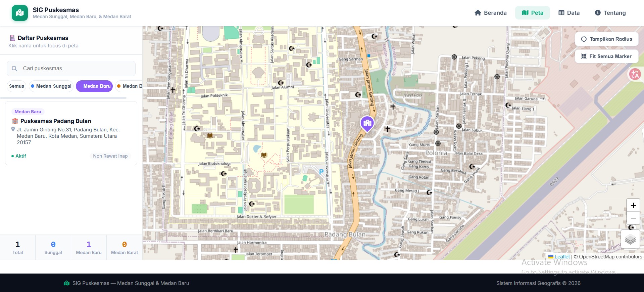Click the translate floating icon
The image size is (644, 292).
point(634,74)
